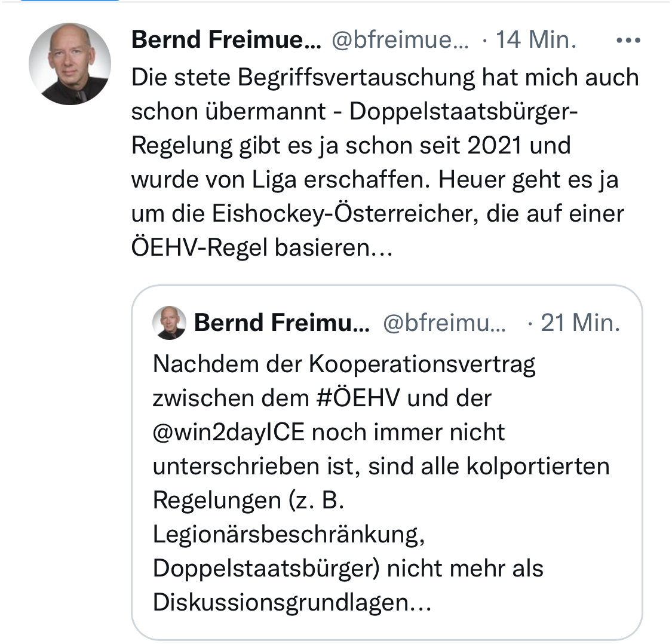Image resolution: width=672 pixels, height=644 pixels.
Task: Open the large profile avatar of top tweet
Action: 70,64
